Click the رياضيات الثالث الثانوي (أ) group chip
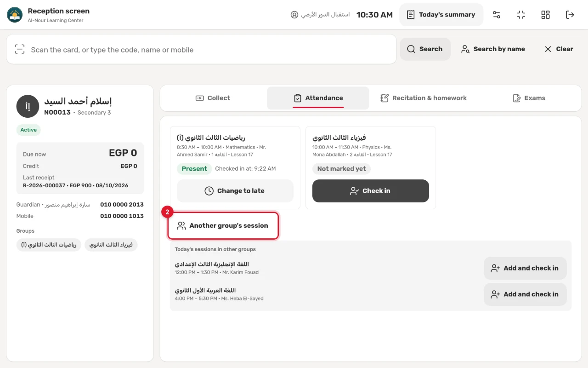Screen dimensions: 588x368 49,245
